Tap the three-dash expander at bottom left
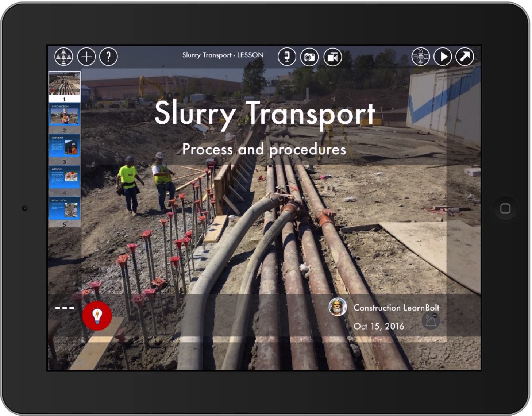This screenshot has height=416, width=532. [65, 308]
